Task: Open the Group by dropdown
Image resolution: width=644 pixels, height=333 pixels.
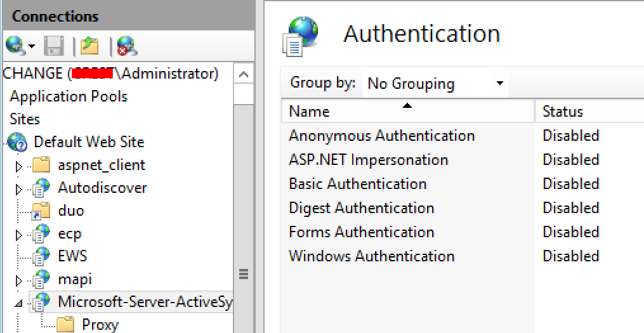Action: pyautogui.click(x=437, y=84)
